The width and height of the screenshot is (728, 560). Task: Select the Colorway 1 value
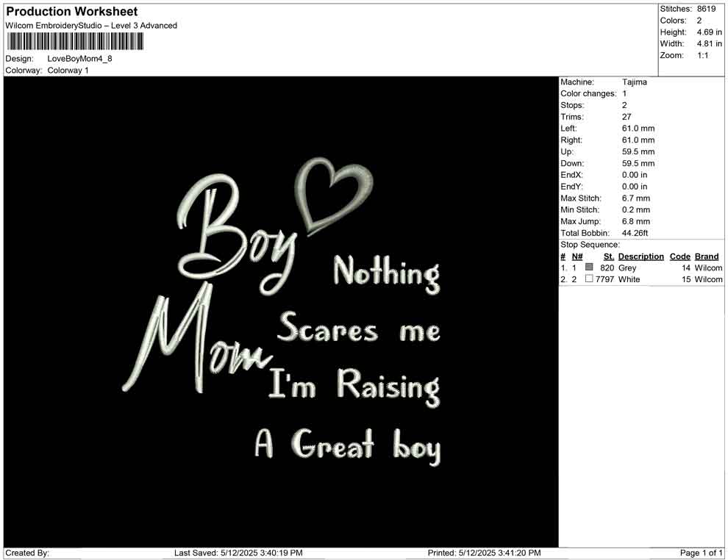(x=68, y=70)
